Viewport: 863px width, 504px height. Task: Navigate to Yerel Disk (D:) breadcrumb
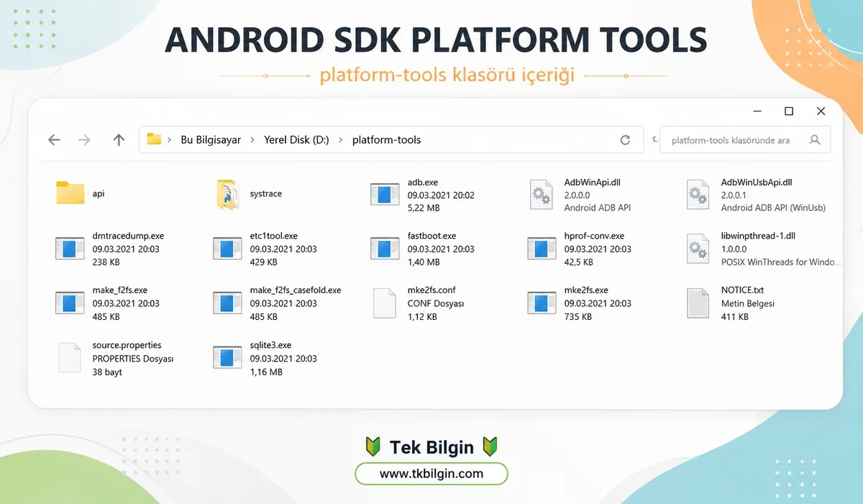(x=296, y=140)
